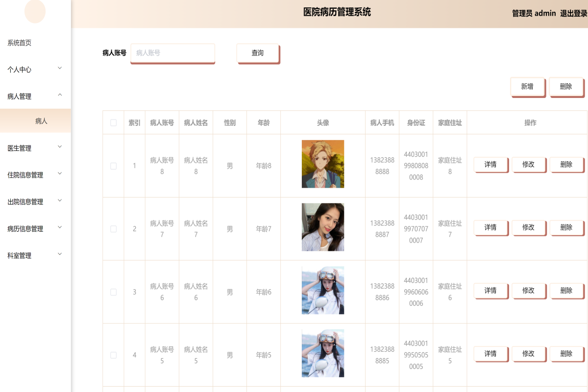588x392 pixels.
Task: Click 退出登录 to log out
Action: pos(572,13)
